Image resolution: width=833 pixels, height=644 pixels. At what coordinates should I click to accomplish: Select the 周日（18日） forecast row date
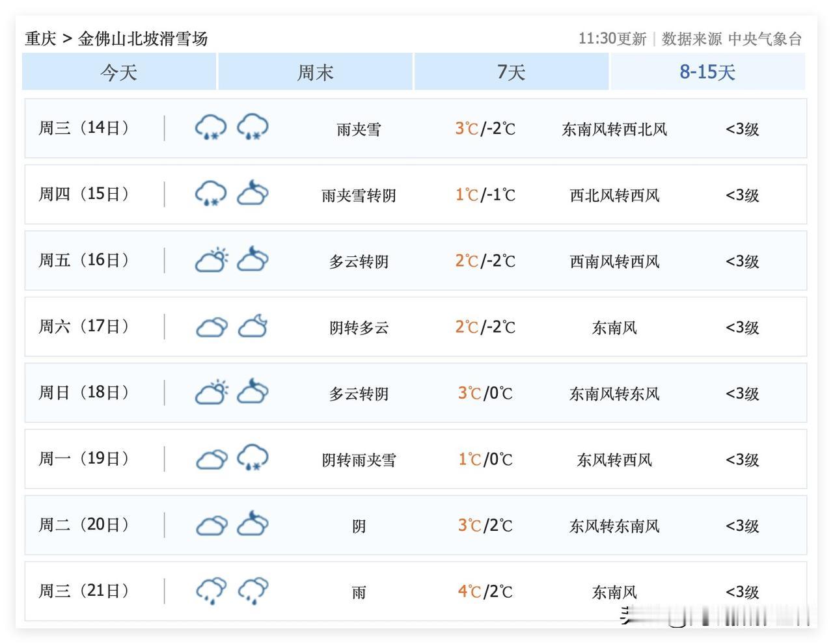tap(85, 393)
